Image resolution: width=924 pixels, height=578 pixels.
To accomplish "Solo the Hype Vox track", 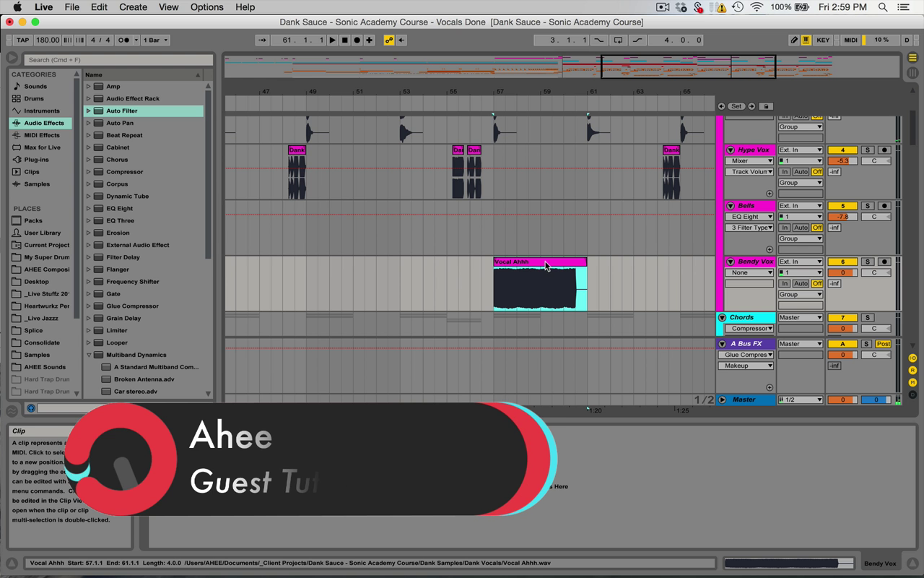I will click(x=868, y=150).
